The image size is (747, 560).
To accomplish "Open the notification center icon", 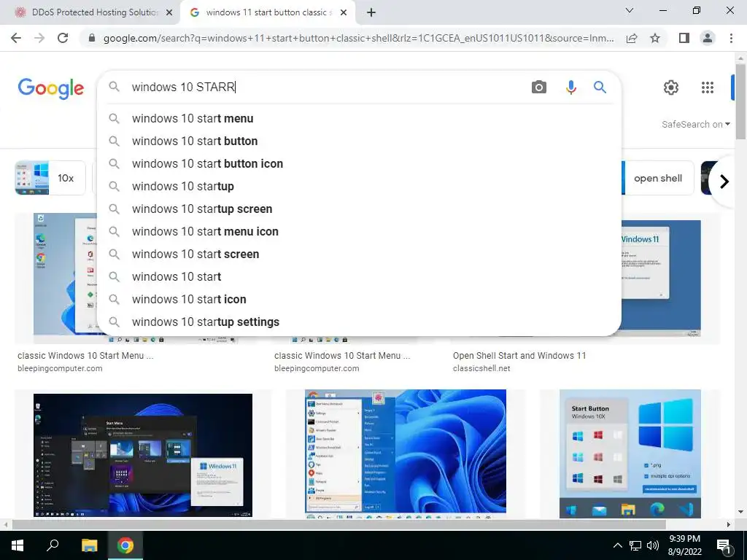I will pos(724,545).
